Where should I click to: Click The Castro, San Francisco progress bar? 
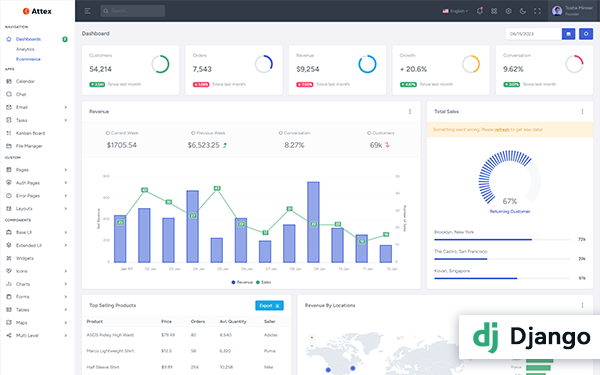pos(502,259)
